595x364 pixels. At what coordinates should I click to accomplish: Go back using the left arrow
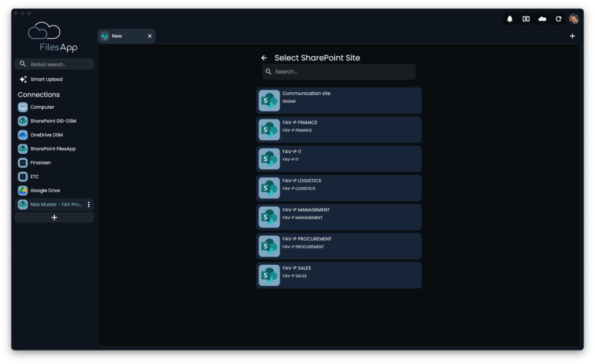(264, 58)
